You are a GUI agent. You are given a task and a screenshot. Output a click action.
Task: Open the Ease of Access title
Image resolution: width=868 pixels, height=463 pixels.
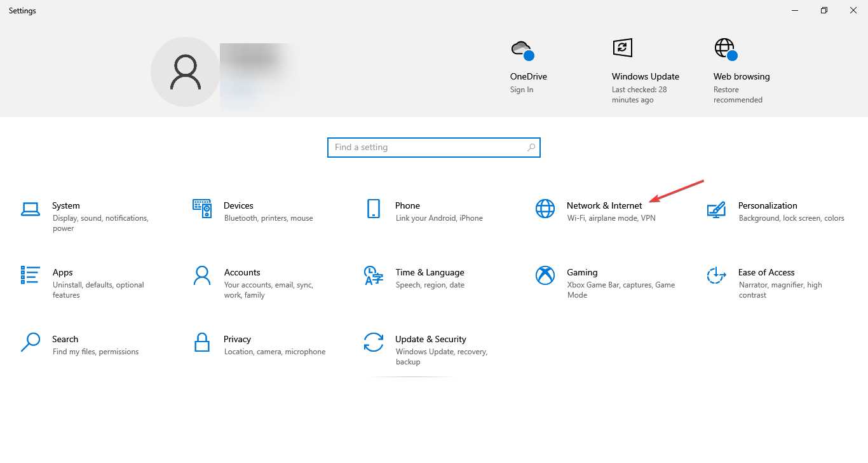tap(766, 272)
